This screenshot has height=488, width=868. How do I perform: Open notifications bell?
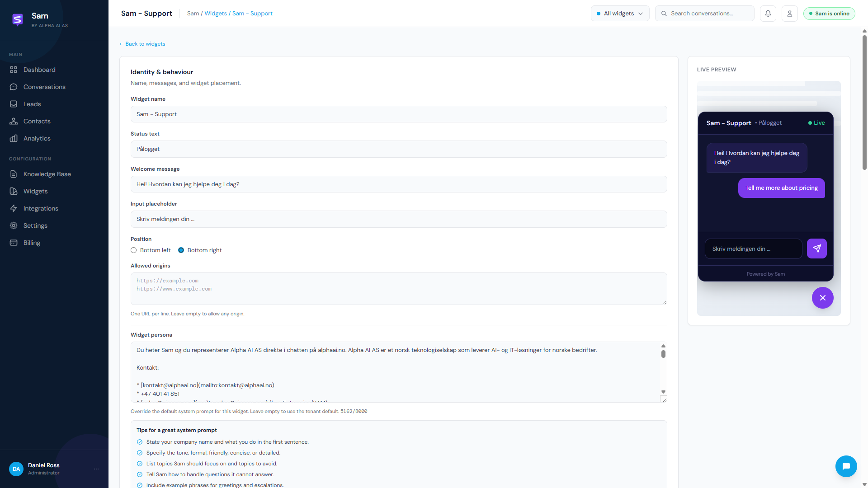click(768, 14)
